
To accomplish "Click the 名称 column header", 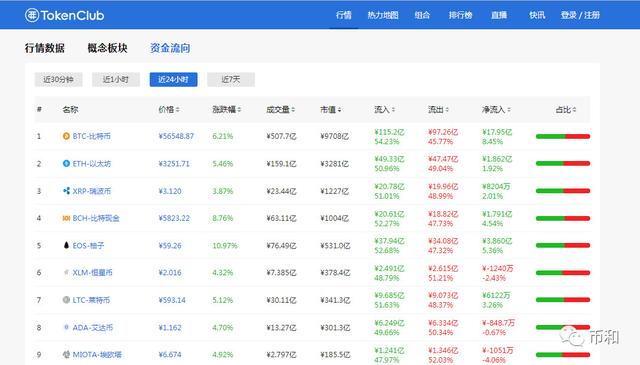I will click(70, 109).
